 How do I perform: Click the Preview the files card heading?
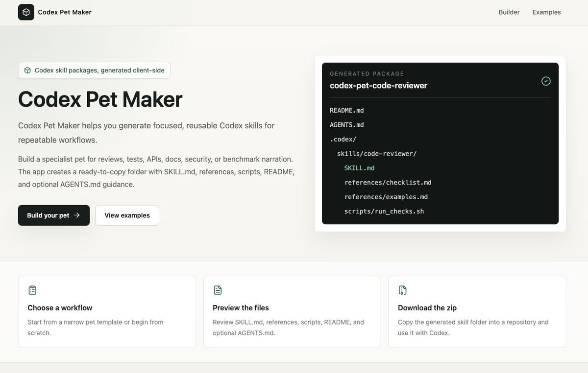pyautogui.click(x=241, y=308)
